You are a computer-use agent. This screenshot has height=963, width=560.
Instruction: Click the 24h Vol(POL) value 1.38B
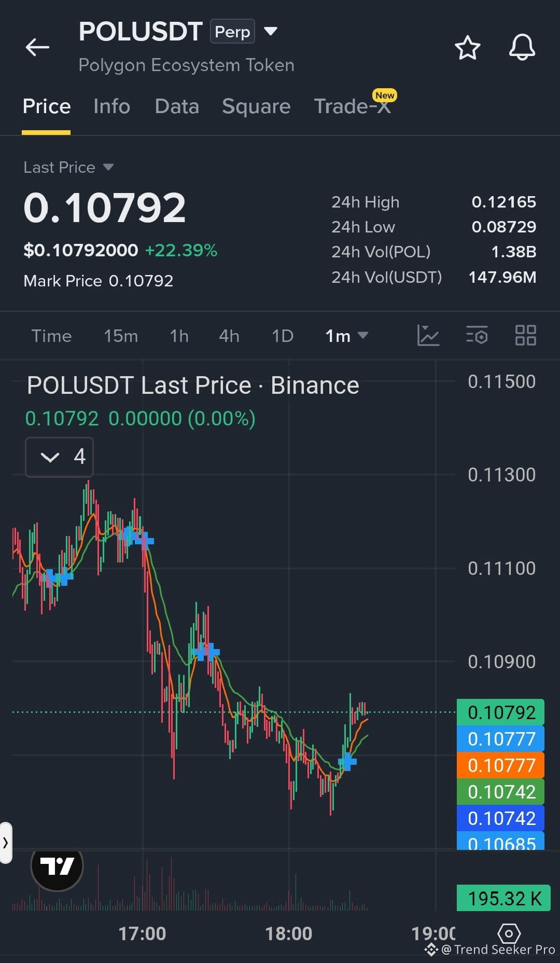(x=513, y=252)
